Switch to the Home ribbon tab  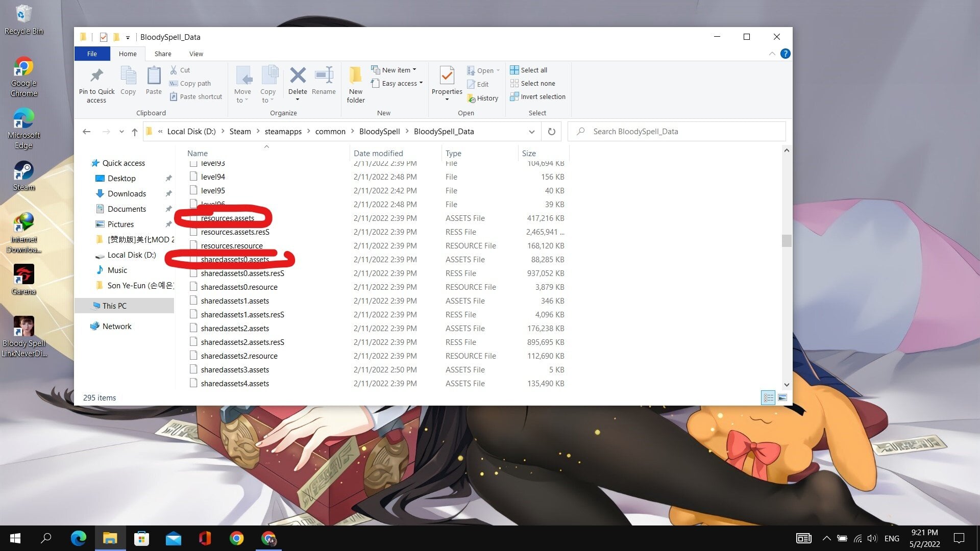click(128, 54)
